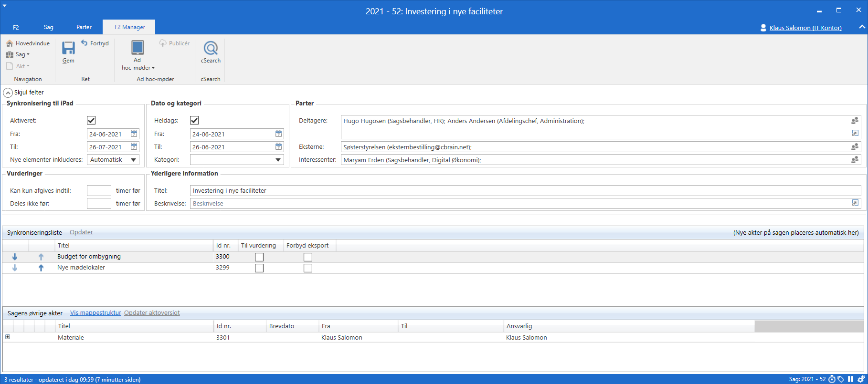Click the Fortryd undo arrow icon

click(x=85, y=43)
